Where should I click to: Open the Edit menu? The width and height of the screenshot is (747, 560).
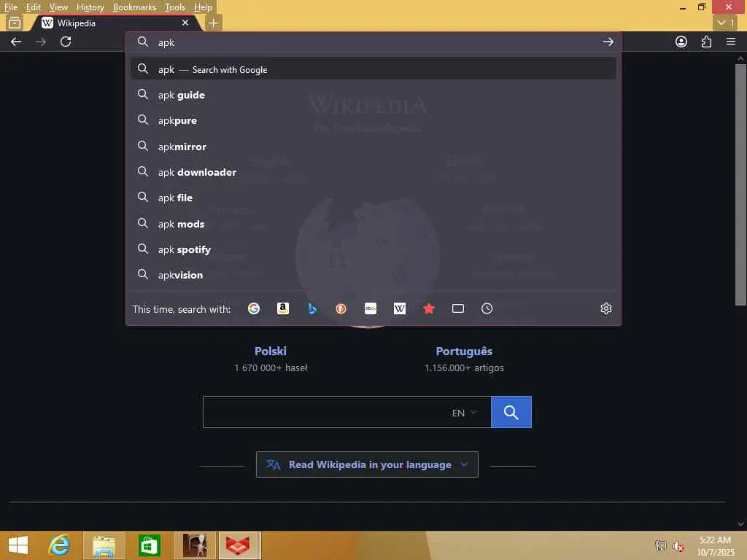(34, 7)
